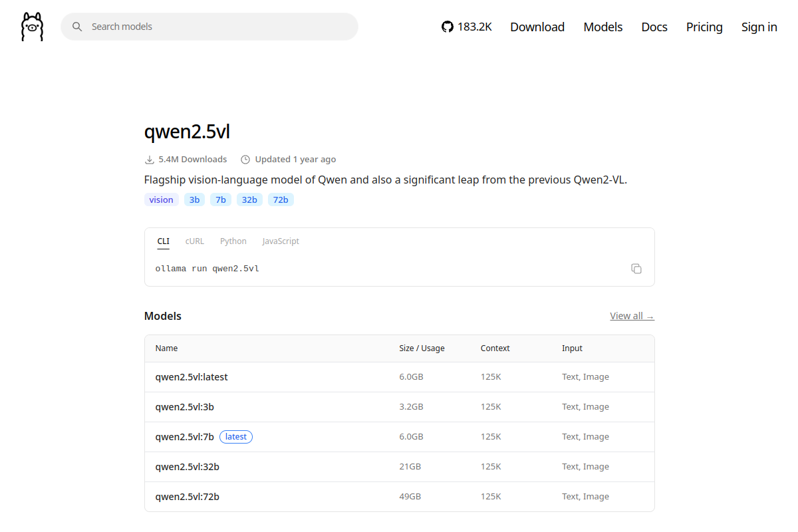This screenshot has width=798, height=532.
Task: Copy the ollama run command
Action: click(x=636, y=269)
